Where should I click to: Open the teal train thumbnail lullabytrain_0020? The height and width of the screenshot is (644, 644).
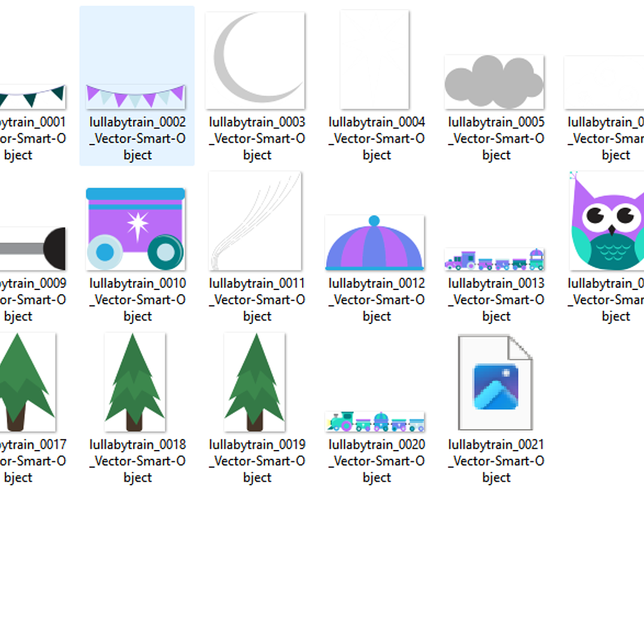point(375,421)
